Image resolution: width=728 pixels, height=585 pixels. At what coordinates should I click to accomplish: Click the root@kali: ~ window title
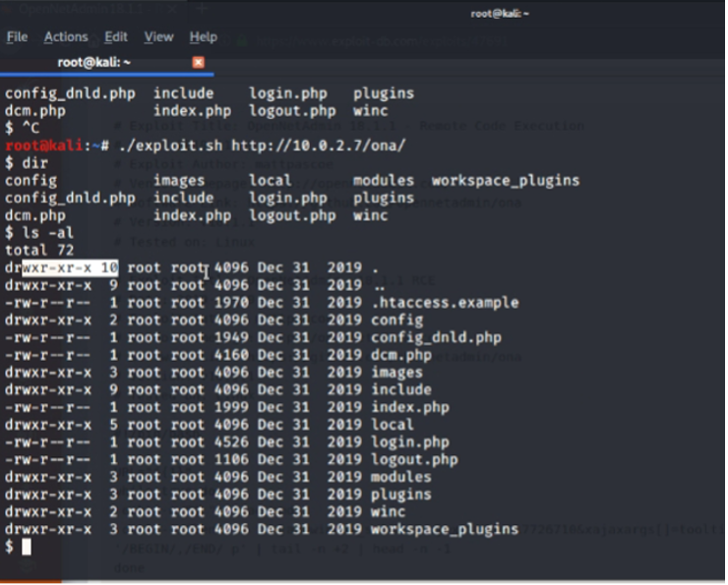click(x=500, y=14)
